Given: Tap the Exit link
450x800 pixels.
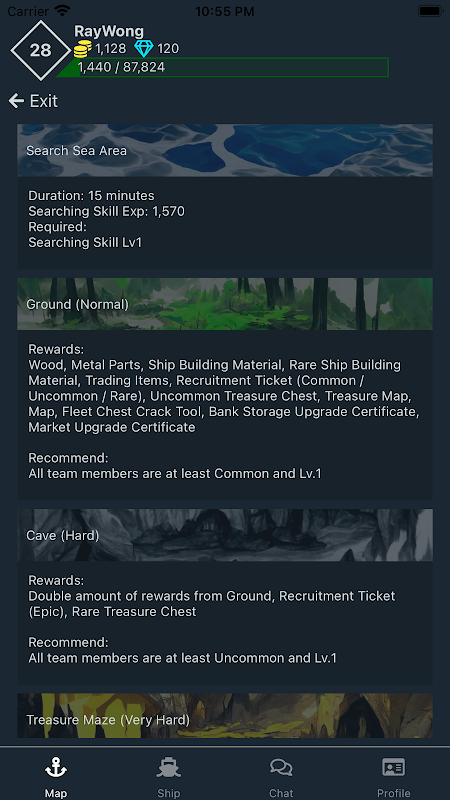Looking at the screenshot, I should tap(44, 101).
